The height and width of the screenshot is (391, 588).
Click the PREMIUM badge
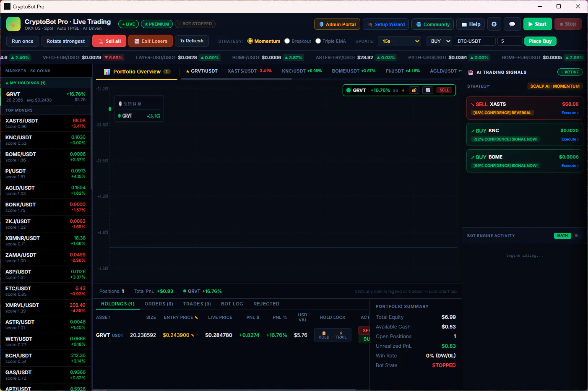pyautogui.click(x=157, y=24)
